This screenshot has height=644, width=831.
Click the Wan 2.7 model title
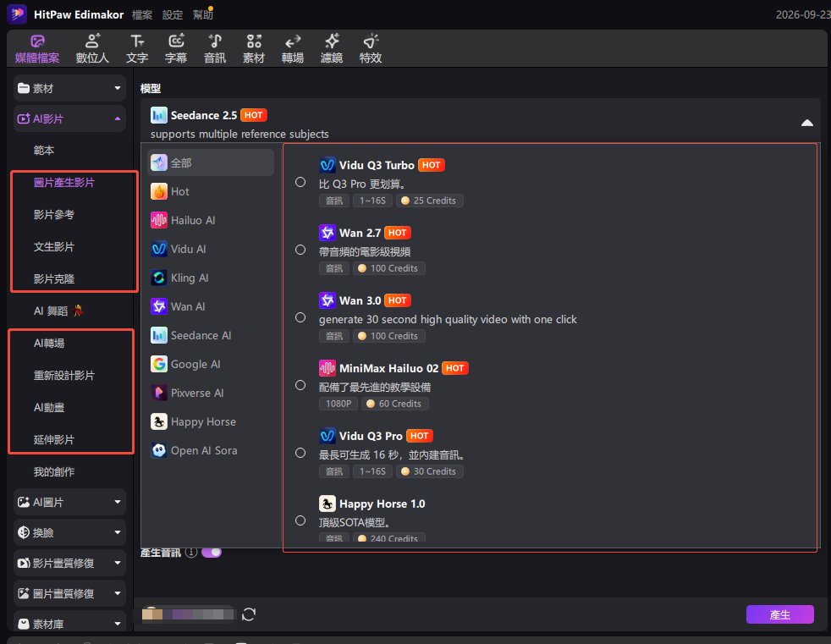pyautogui.click(x=360, y=233)
